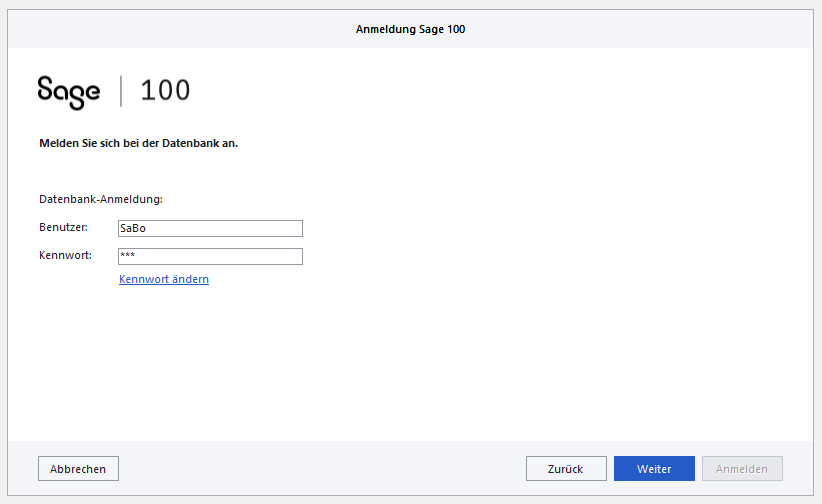Click the Datenbank-Anmeldung label
The width and height of the screenshot is (822, 504).
coord(100,199)
